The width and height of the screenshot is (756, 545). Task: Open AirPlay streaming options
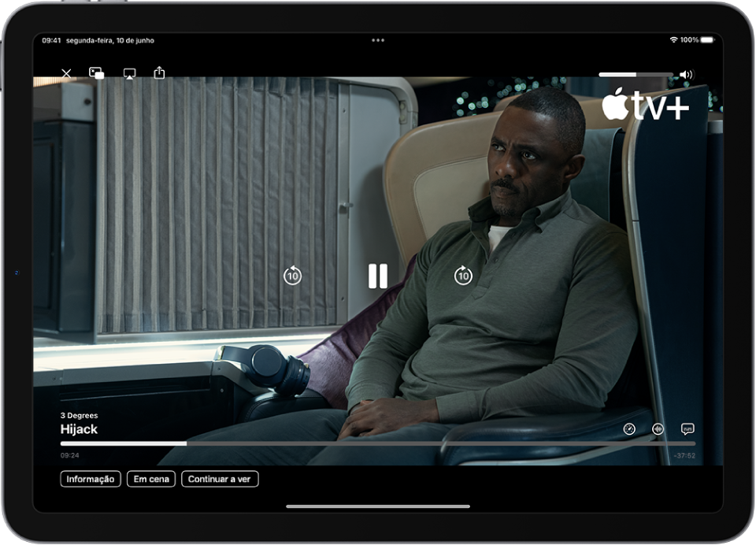(129, 74)
